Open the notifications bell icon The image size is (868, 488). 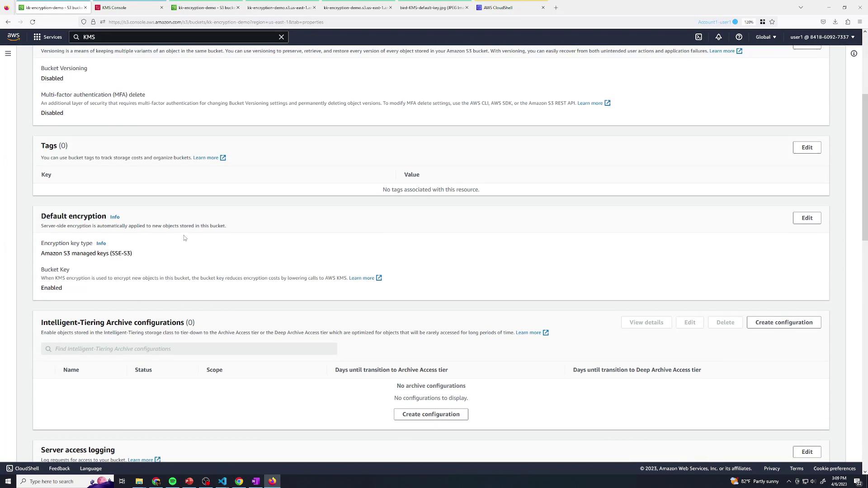coord(718,37)
